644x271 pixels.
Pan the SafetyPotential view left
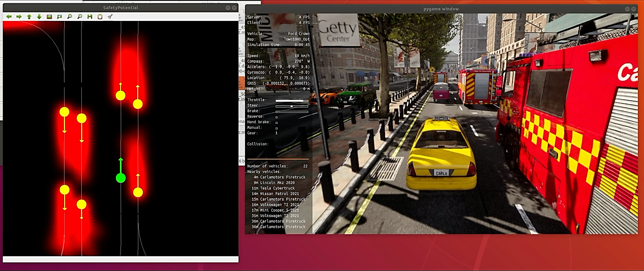(x=9, y=16)
